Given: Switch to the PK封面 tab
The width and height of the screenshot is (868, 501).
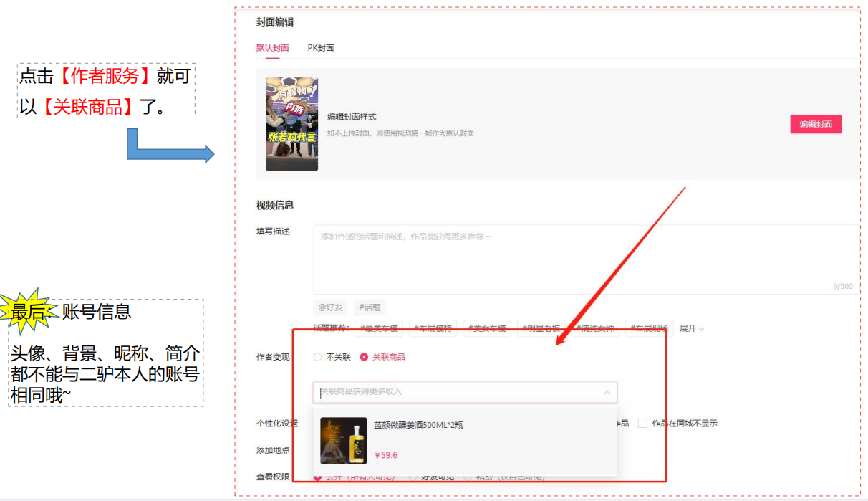Looking at the screenshot, I should 321,48.
